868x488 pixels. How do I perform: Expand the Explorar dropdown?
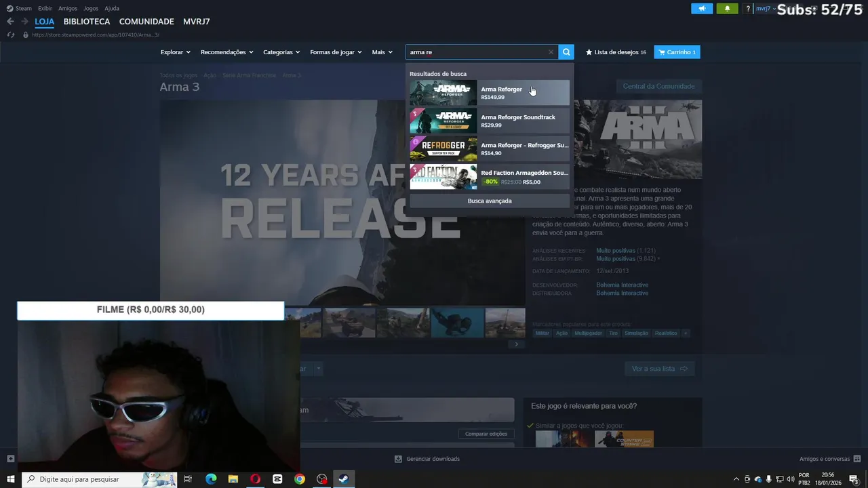coord(176,52)
